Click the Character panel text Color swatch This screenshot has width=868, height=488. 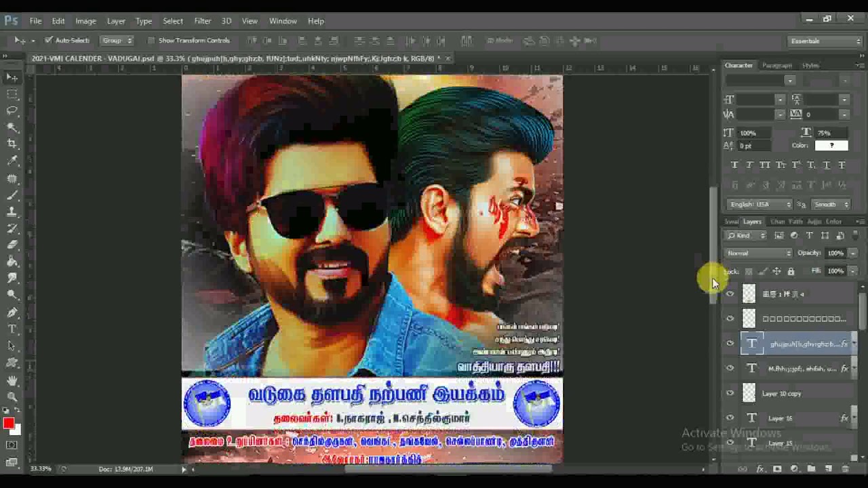click(x=832, y=146)
